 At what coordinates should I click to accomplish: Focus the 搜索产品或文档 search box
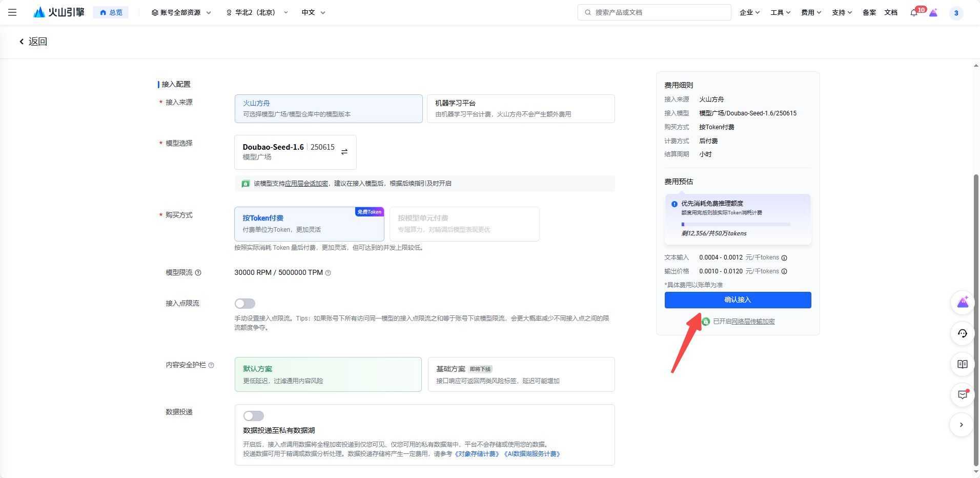[x=654, y=12]
